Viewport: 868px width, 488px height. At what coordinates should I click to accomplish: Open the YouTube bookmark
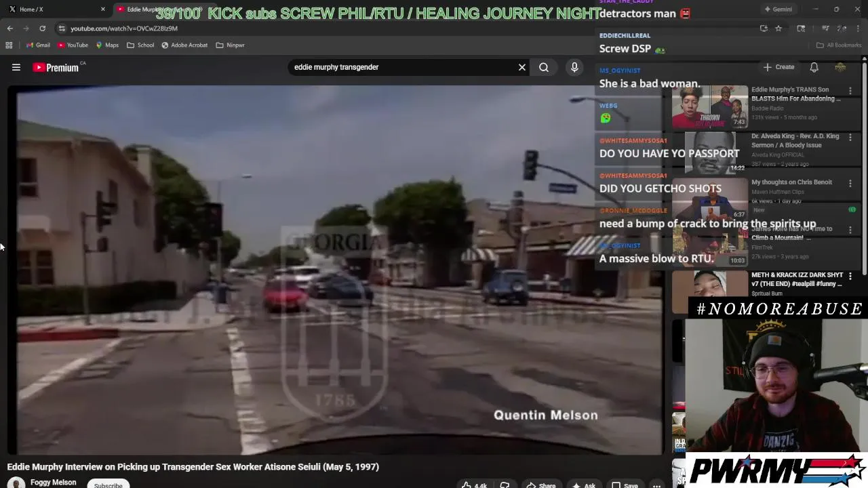73,45
